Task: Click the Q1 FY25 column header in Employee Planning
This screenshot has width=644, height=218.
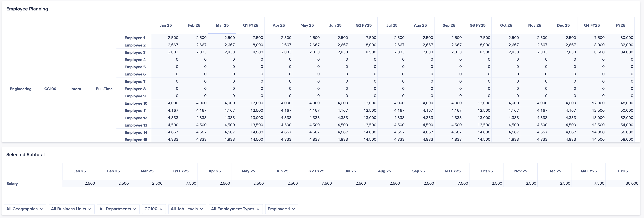Action: tap(250, 25)
